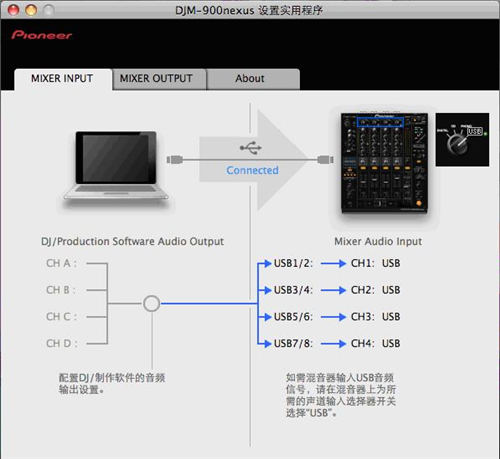The image size is (500, 459).
Task: Click the arrow between USB1/2 and CH1
Action: coord(333,264)
